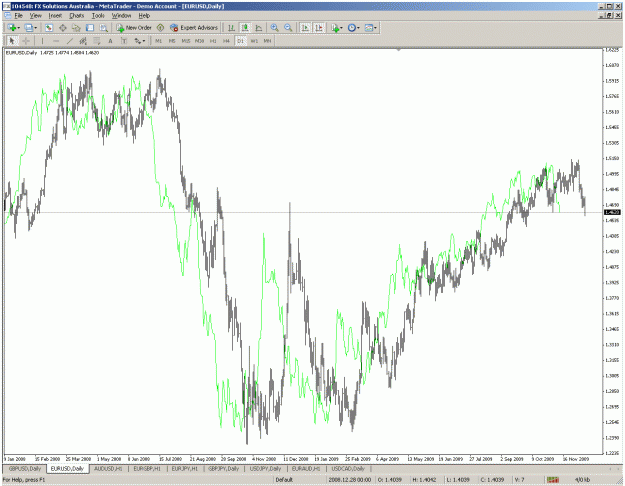Image resolution: width=625 pixels, height=486 pixels.
Task: Click the Indicators list icon
Action: click(x=335, y=28)
